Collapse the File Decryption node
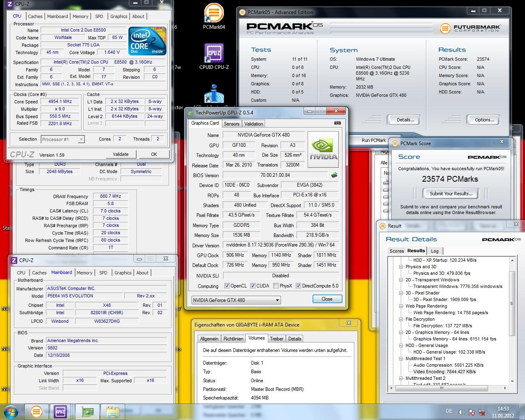 click(x=401, y=319)
